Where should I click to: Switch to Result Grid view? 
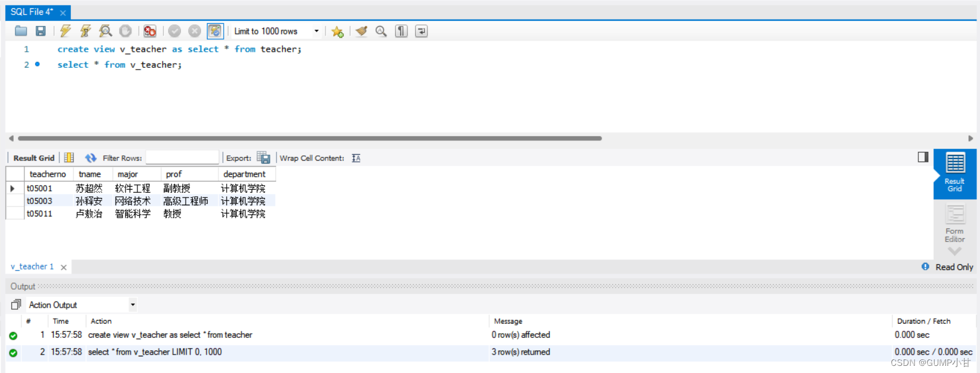(954, 173)
